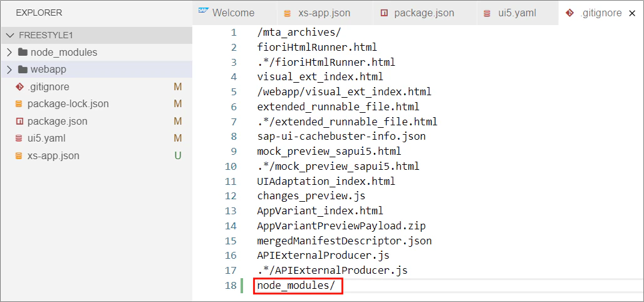The height and width of the screenshot is (302, 644).
Task: Click the git icon on .gitignore tab
Action: click(569, 13)
